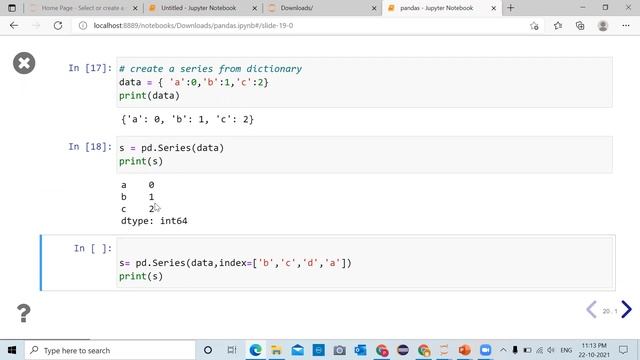Click the address bar URL

pos(193,25)
